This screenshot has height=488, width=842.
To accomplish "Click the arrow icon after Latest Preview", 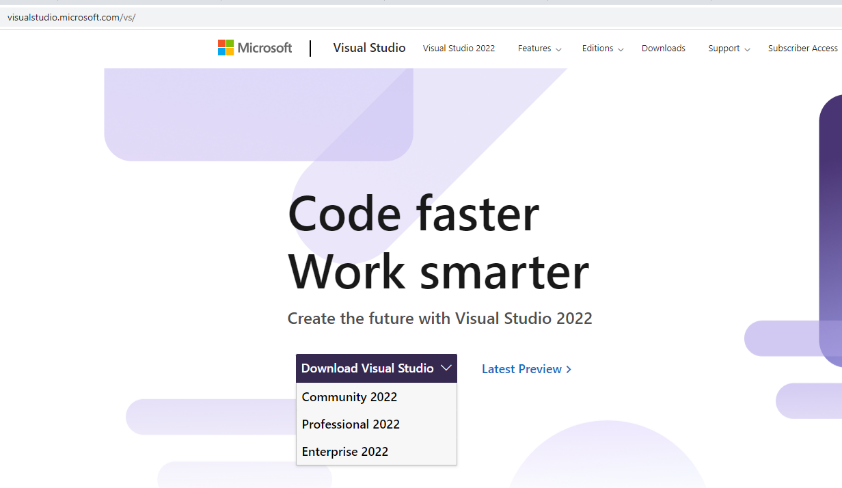I will (x=569, y=369).
